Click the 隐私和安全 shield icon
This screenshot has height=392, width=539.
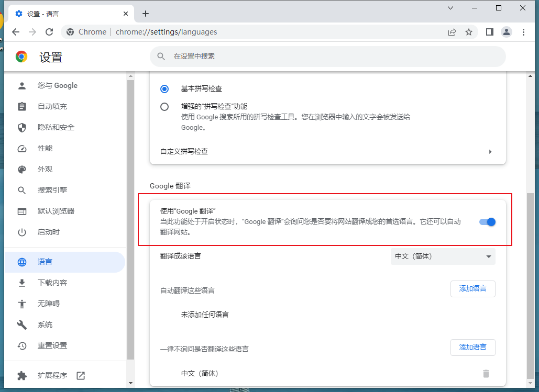coord(22,128)
